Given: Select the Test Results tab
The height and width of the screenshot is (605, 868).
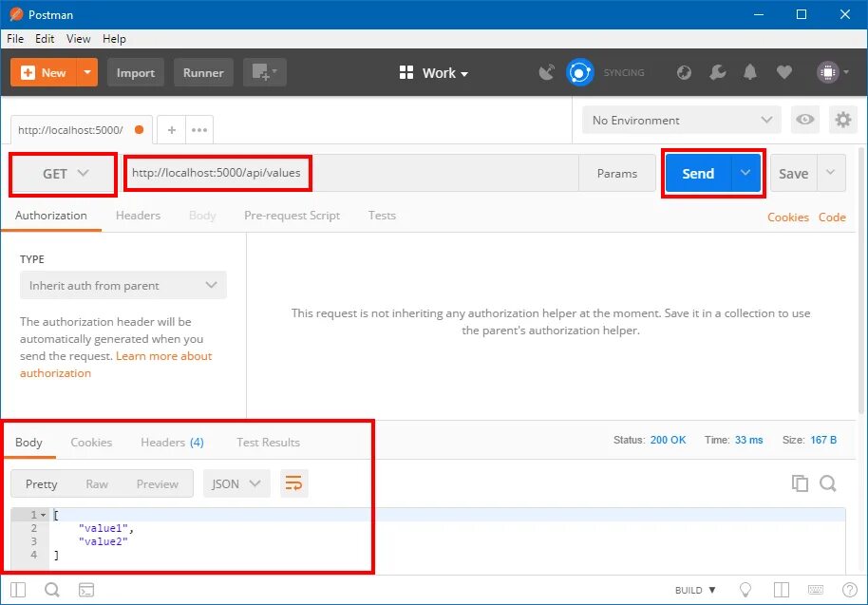Looking at the screenshot, I should [x=268, y=443].
